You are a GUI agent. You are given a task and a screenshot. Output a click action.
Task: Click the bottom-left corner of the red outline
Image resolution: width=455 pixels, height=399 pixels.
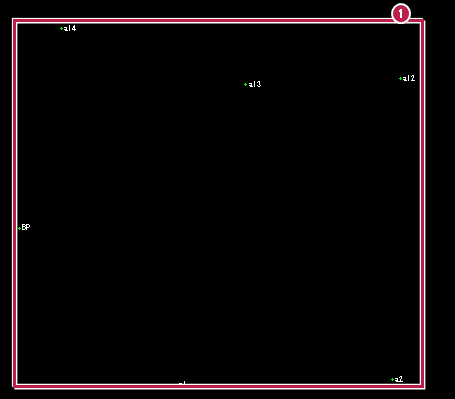15,386
